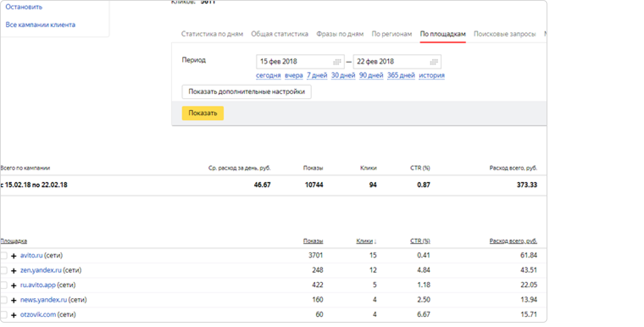The height and width of the screenshot is (327, 644).
Task: Choose the вчера period shortcut
Action: click(294, 75)
